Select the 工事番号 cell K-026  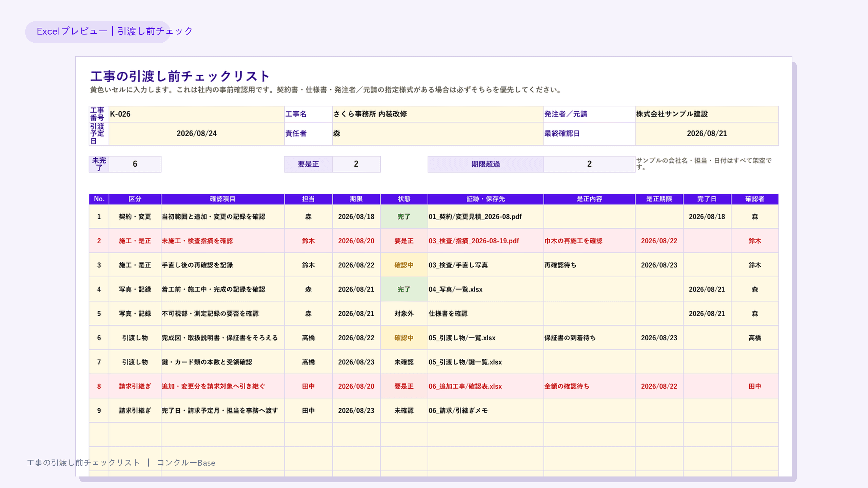pyautogui.click(x=196, y=114)
